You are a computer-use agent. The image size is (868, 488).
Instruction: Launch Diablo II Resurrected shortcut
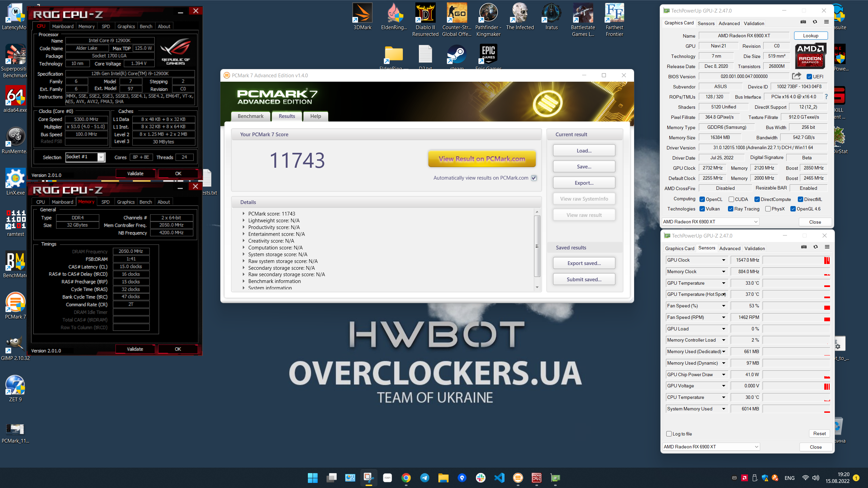[425, 20]
